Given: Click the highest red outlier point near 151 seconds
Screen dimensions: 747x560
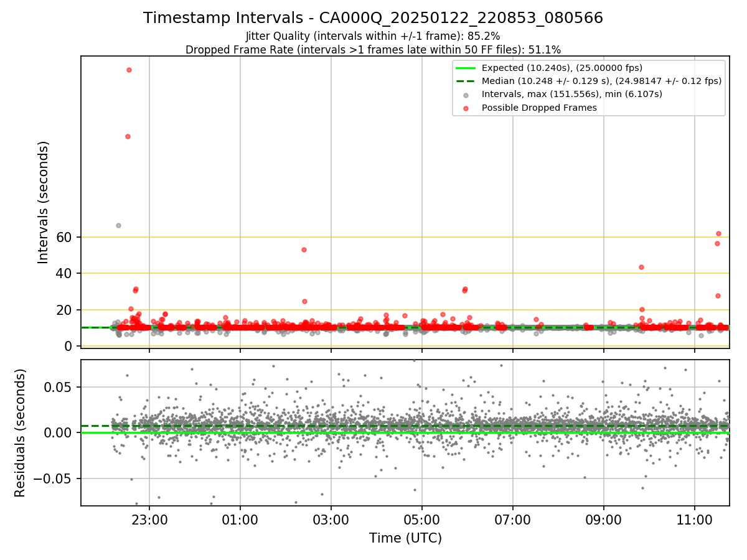Looking at the screenshot, I should (x=129, y=70).
